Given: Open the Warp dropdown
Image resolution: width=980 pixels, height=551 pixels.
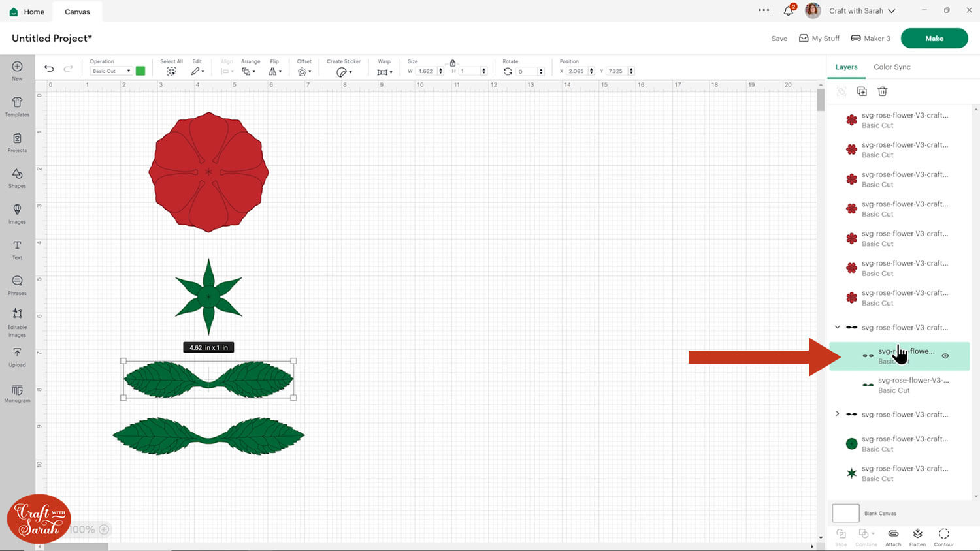Looking at the screenshot, I should pyautogui.click(x=385, y=71).
